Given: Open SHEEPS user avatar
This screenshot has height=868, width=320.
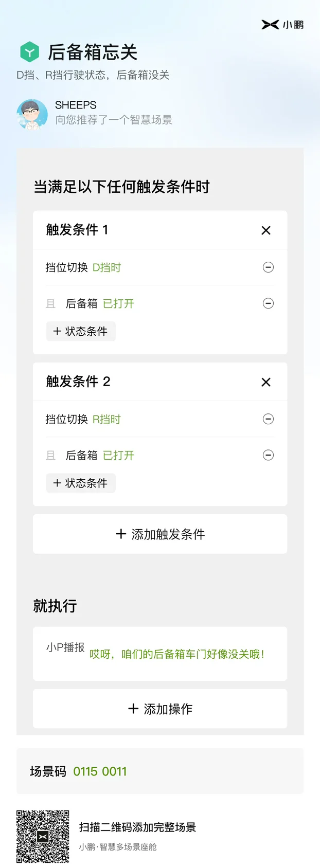Looking at the screenshot, I should [32, 114].
